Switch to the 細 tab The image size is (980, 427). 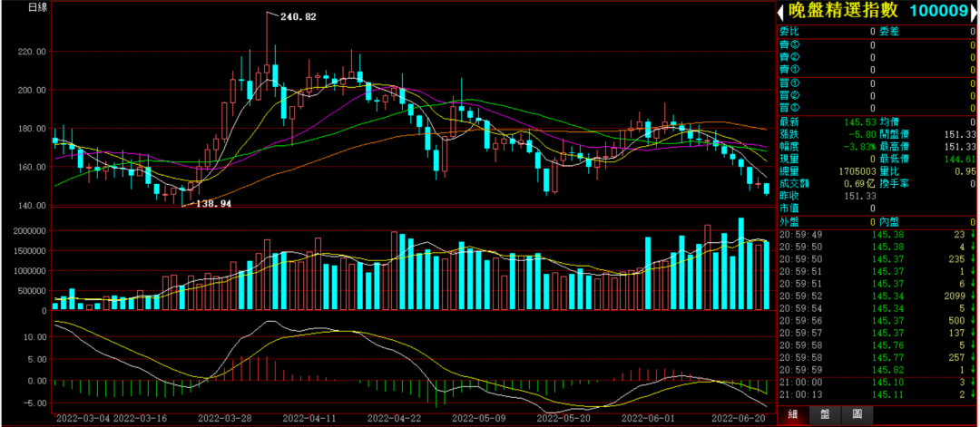pyautogui.click(x=792, y=414)
